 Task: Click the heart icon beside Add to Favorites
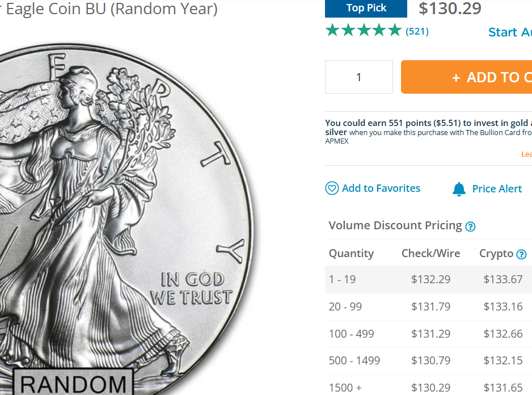pyautogui.click(x=332, y=188)
